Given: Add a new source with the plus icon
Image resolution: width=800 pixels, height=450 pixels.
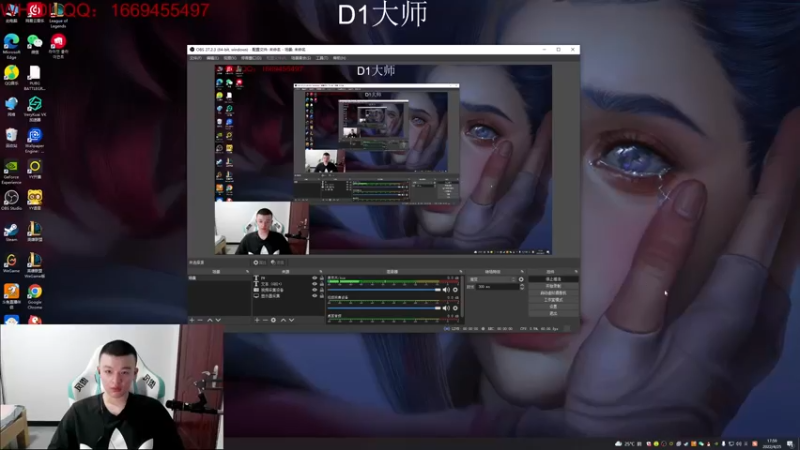Looking at the screenshot, I should (x=257, y=320).
